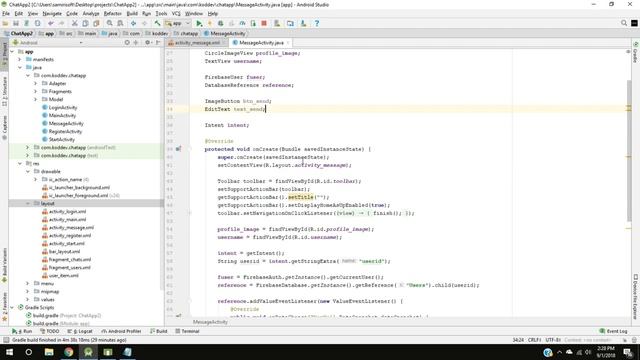Click the editor vertical scrollbar
This screenshot has width=640, height=360.
coord(629,151)
